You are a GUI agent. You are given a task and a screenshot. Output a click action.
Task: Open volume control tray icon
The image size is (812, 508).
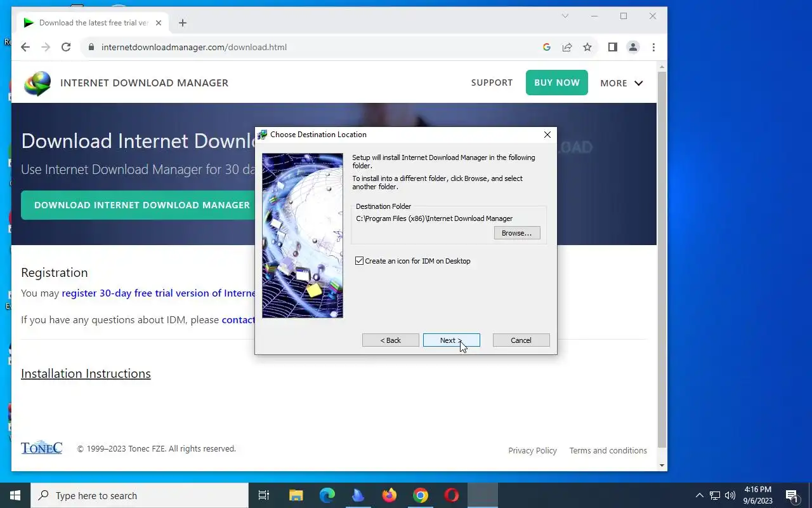coord(730,495)
